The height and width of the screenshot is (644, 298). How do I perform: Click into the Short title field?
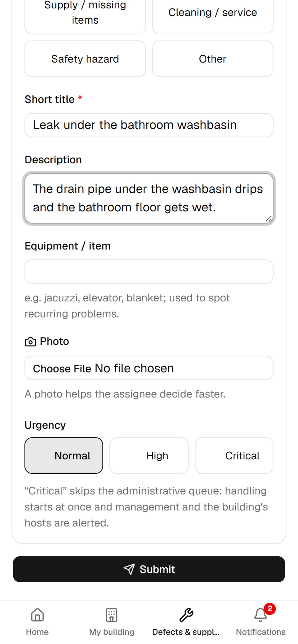pyautogui.click(x=149, y=125)
